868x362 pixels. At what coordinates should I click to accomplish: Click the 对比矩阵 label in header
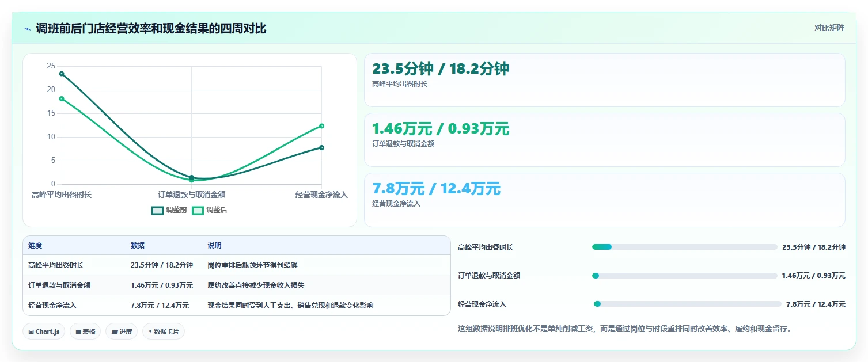click(829, 28)
